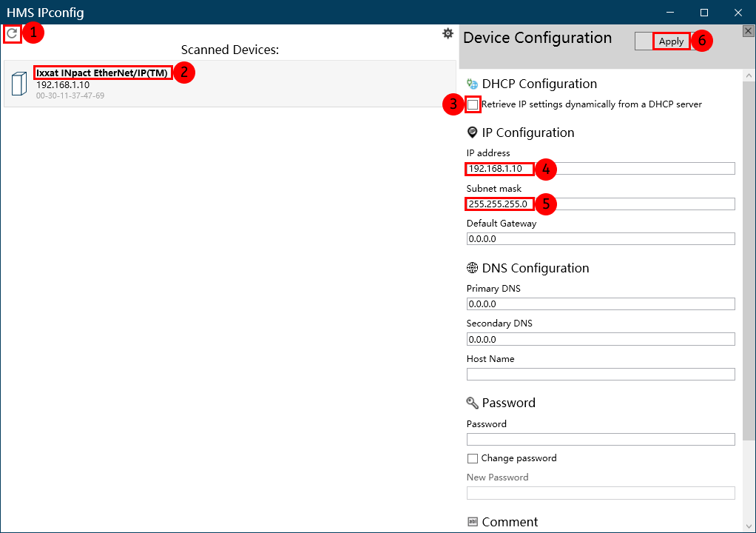Image resolution: width=756 pixels, height=533 pixels.
Task: Click the IP Configuration pin icon
Action: (473, 133)
